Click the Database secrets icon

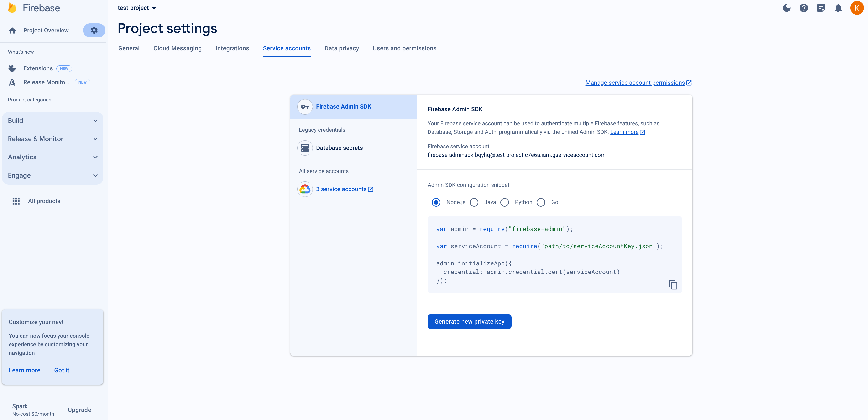coord(305,148)
